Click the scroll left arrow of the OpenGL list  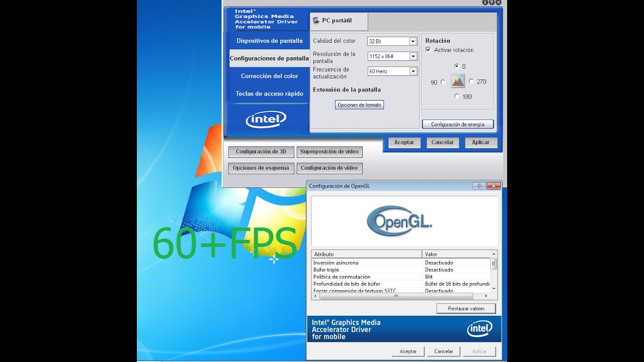(315, 296)
